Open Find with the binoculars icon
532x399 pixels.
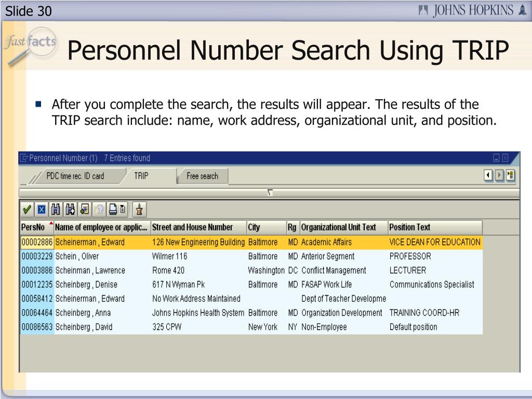coord(56,210)
